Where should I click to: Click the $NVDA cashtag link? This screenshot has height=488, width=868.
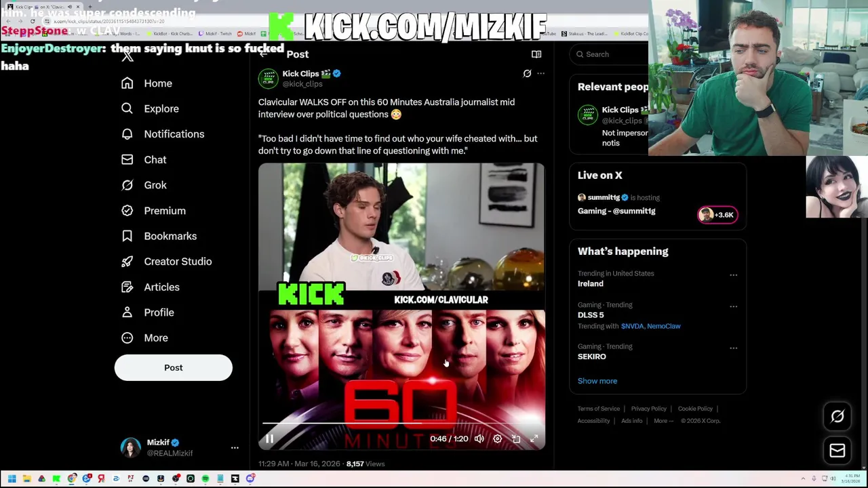click(x=632, y=326)
